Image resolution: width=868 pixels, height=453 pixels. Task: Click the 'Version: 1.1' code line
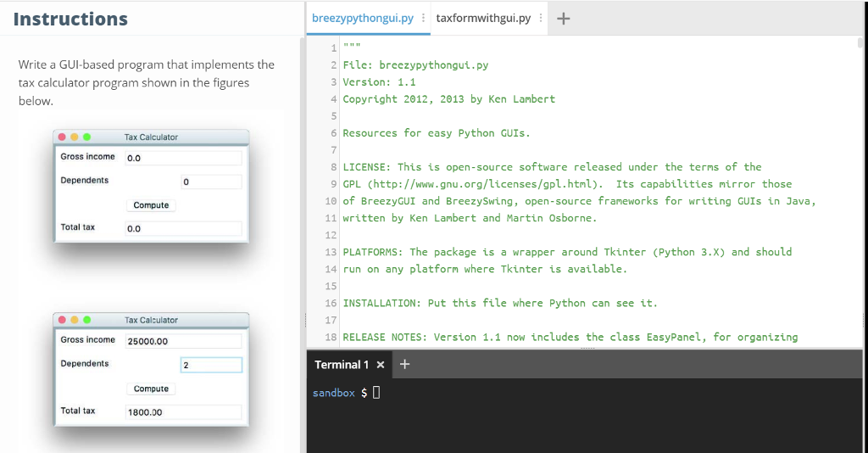tap(379, 82)
